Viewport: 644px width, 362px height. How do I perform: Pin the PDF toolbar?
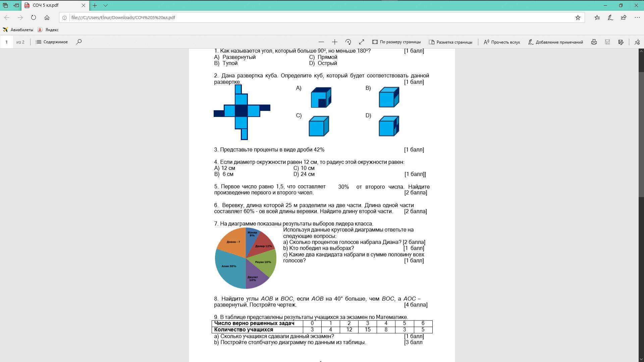(637, 42)
